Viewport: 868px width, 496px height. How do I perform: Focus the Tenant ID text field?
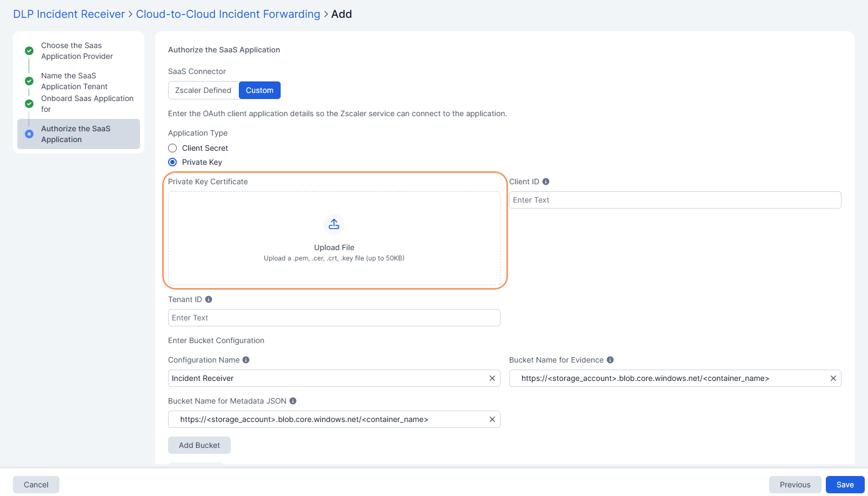pyautogui.click(x=334, y=318)
